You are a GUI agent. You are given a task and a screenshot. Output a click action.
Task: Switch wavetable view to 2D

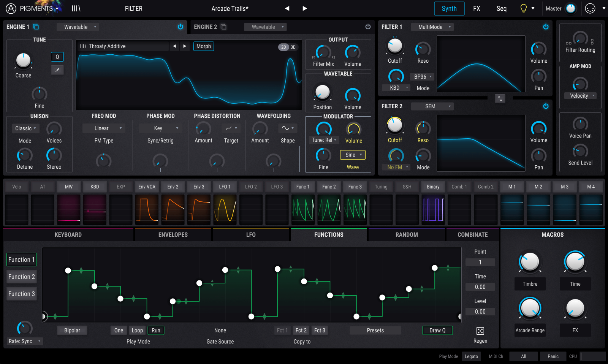283,47
